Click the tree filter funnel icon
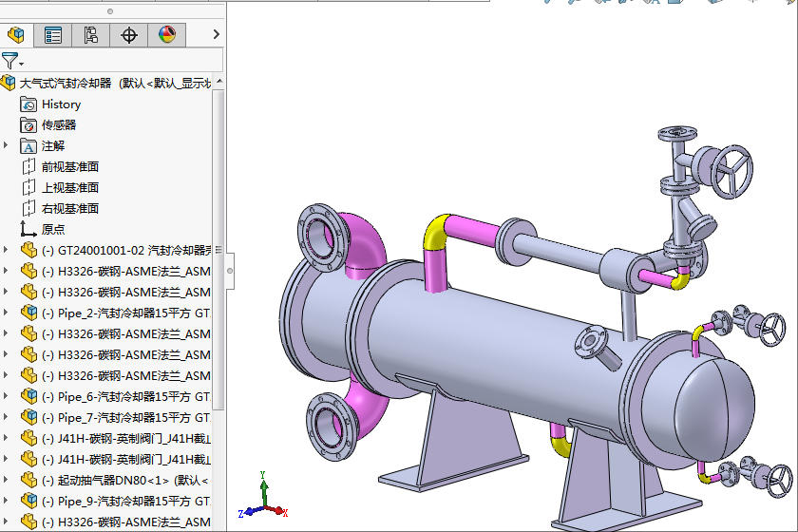Screen dimensions: 798x532 pos(9,61)
